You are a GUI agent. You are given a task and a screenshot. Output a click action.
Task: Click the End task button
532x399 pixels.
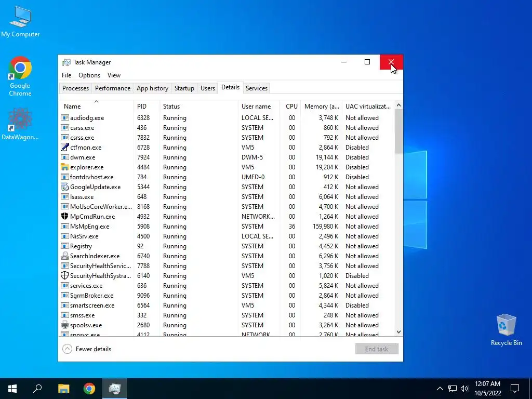[x=377, y=349]
